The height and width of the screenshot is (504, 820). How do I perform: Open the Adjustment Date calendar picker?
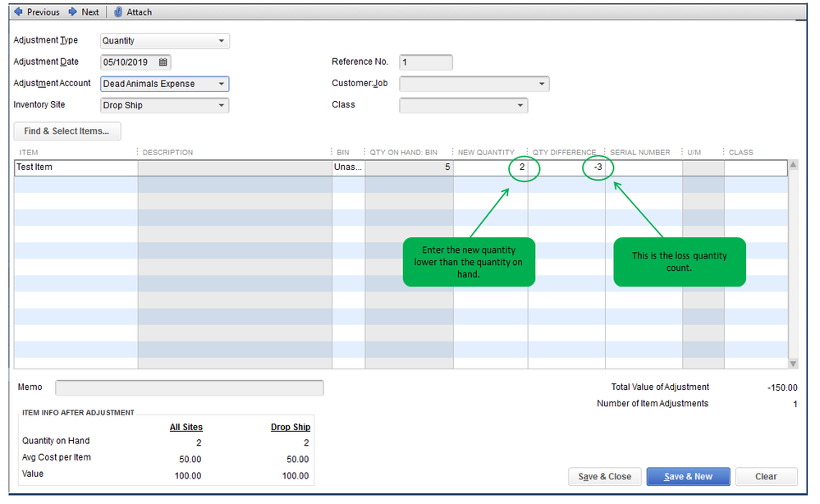(163, 62)
